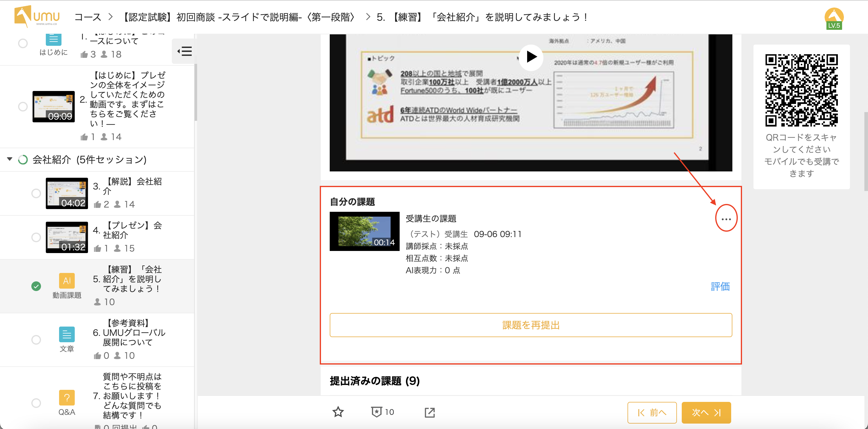868x429 pixels.
Task: Click 課題を再提出 button
Action: tap(530, 325)
